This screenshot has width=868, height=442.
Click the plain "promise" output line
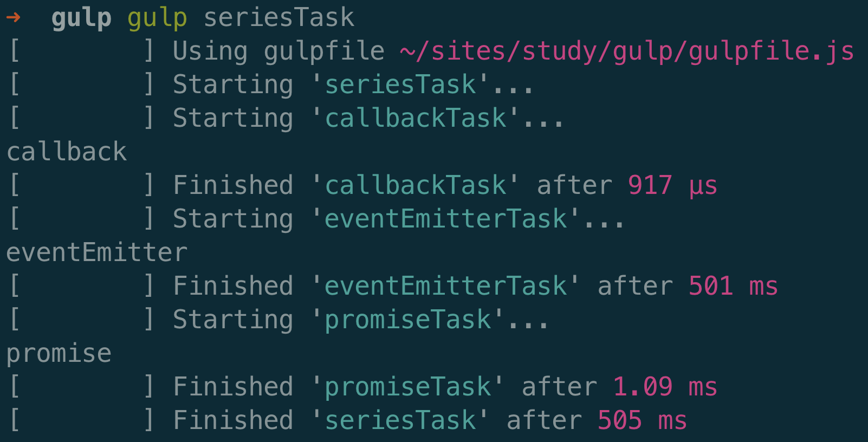(x=59, y=354)
